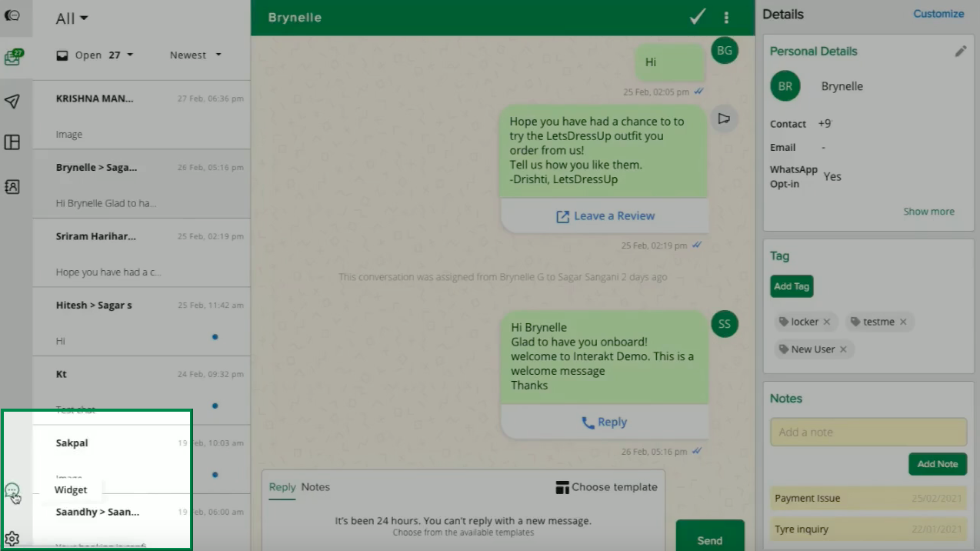980x551 pixels.
Task: Resolve the conversation using the checkmark icon
Action: pos(697,16)
